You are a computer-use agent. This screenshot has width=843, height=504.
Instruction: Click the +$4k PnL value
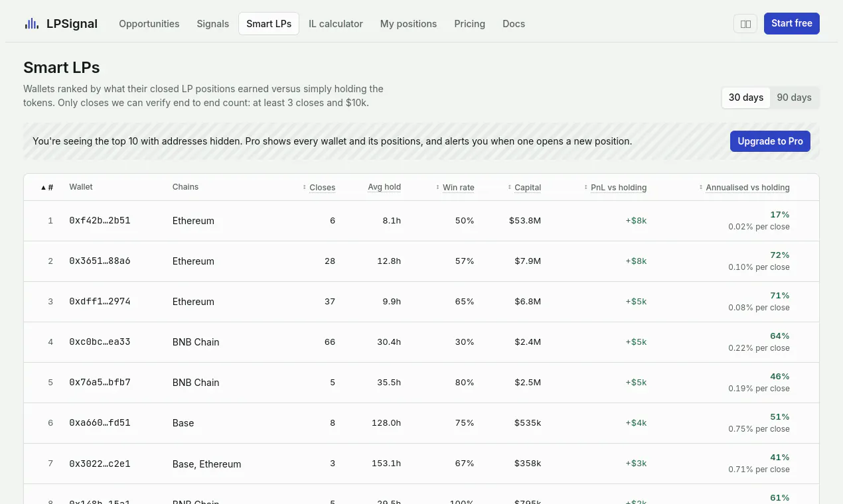[636, 423]
